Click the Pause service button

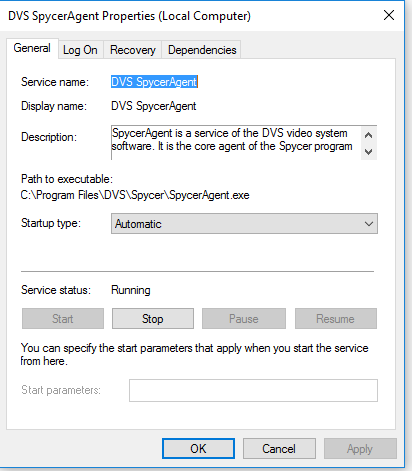point(244,319)
